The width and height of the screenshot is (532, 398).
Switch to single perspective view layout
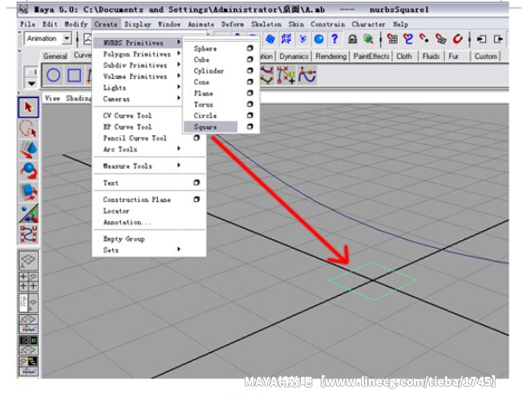tap(28, 260)
